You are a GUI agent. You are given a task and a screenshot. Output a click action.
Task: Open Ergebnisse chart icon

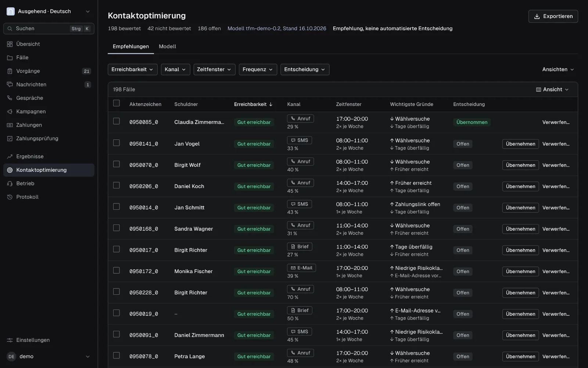pos(10,157)
